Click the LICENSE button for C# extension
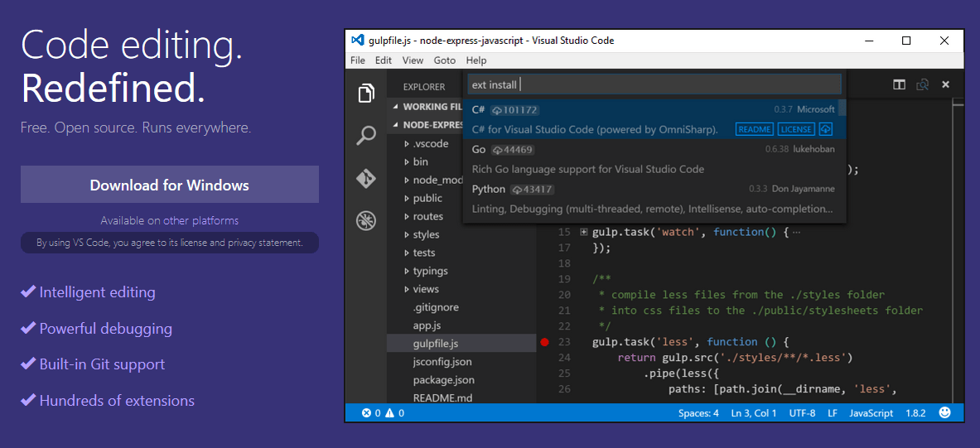 point(797,129)
